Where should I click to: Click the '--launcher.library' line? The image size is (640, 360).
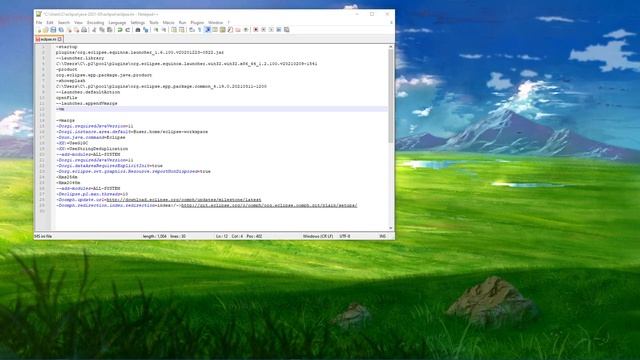point(80,58)
